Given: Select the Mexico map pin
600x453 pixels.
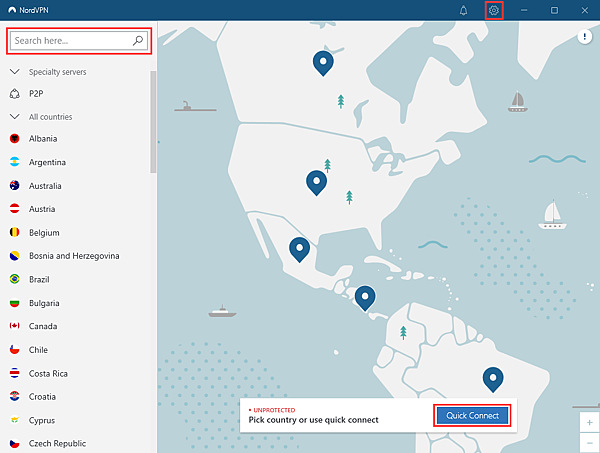Looking at the screenshot, I should coord(300,249).
